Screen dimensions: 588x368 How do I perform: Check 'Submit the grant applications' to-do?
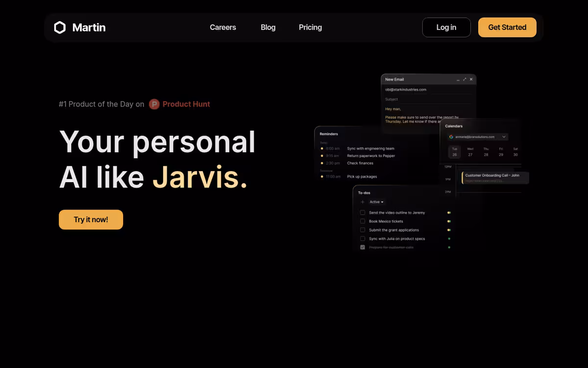point(363,230)
